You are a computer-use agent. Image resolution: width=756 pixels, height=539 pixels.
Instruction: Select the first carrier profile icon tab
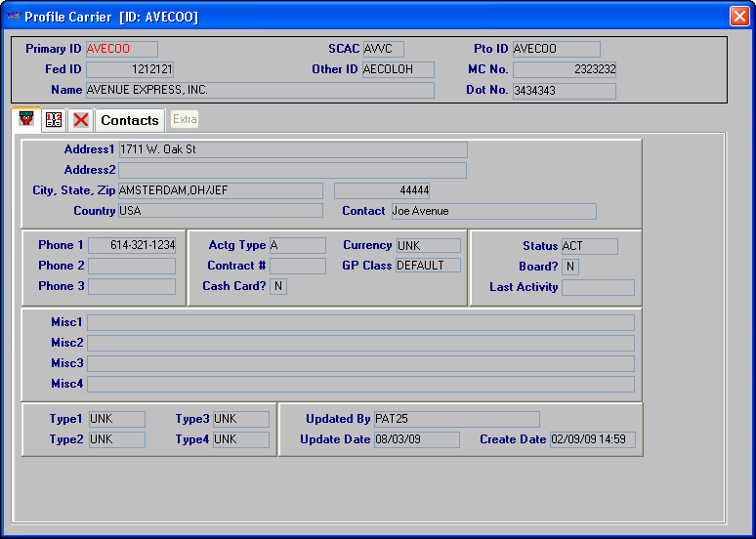point(26,119)
